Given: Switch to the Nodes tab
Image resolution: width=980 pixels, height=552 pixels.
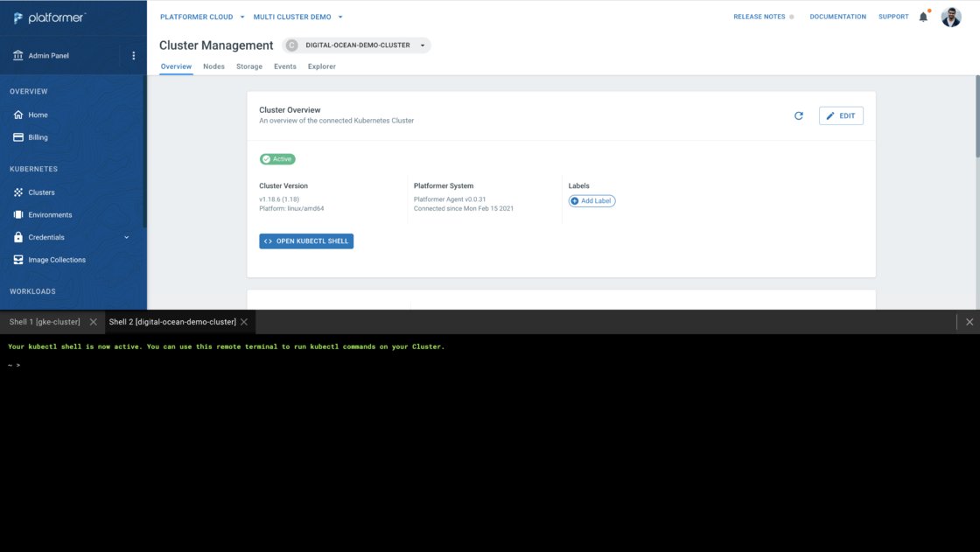Looking at the screenshot, I should 213,66.
